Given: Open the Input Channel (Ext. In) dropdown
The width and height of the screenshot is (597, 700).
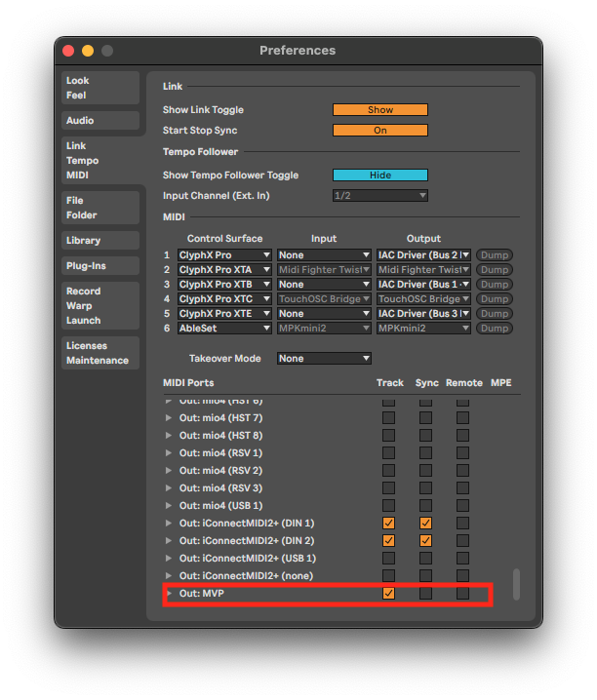Looking at the screenshot, I should 379,196.
